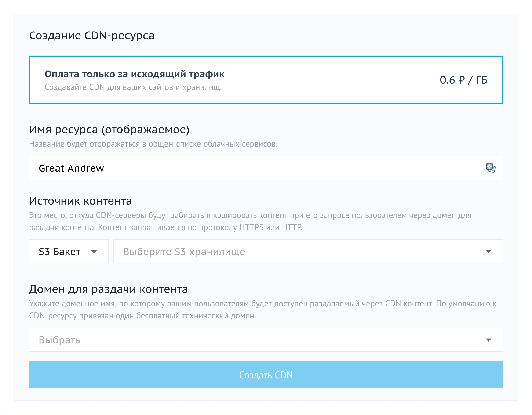This screenshot has width=532, height=415.
Task: Expand the Выбрать domain dropdown
Action: click(266, 340)
